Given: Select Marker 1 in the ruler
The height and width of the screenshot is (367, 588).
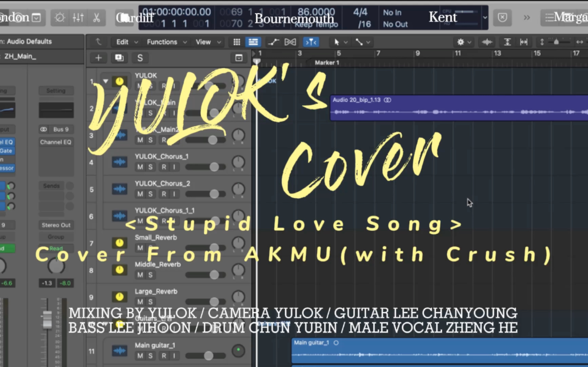Looking at the screenshot, I should click(x=327, y=63).
